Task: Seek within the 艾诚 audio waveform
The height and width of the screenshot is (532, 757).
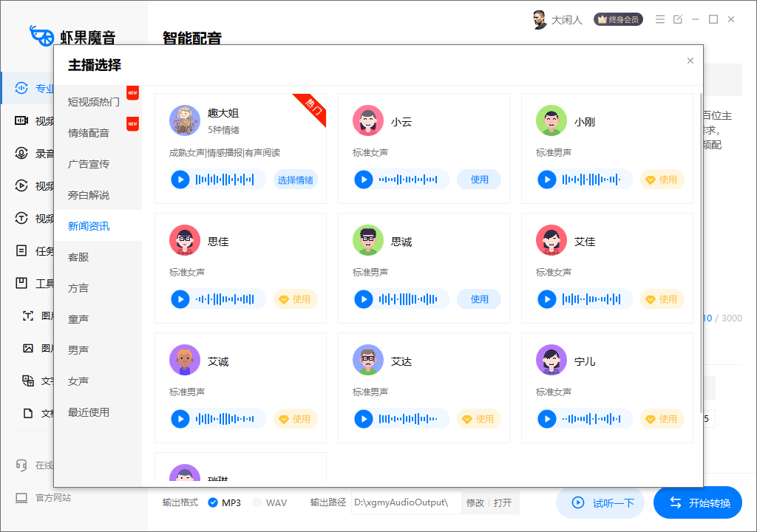Action: click(x=225, y=419)
